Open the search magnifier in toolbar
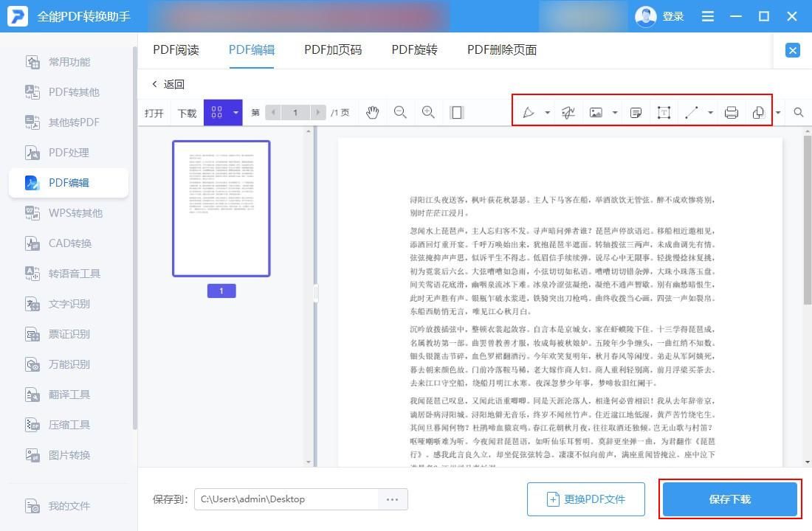This screenshot has width=812, height=531. (x=799, y=112)
